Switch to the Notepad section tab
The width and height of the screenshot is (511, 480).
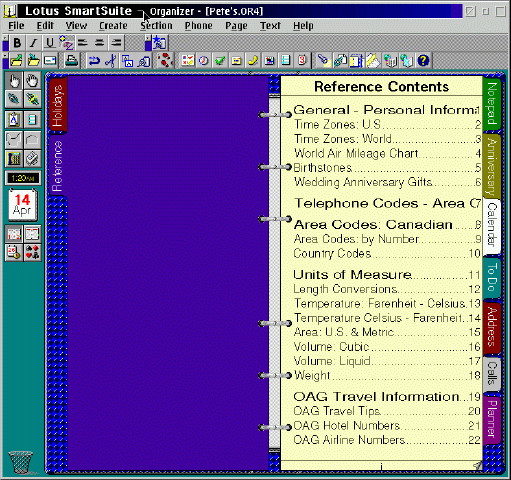492,103
